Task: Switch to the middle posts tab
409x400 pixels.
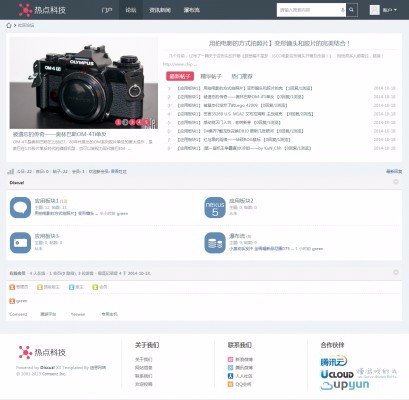Action: (x=211, y=76)
